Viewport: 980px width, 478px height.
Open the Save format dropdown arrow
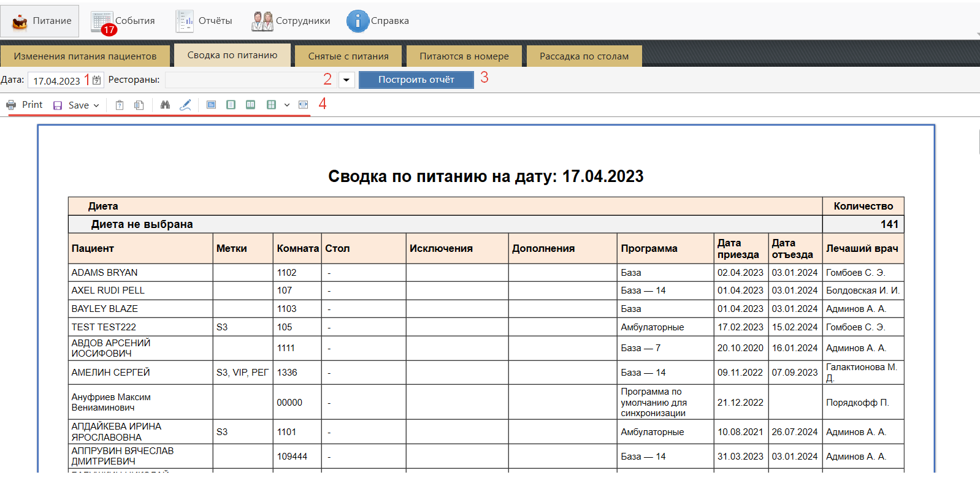(x=96, y=105)
